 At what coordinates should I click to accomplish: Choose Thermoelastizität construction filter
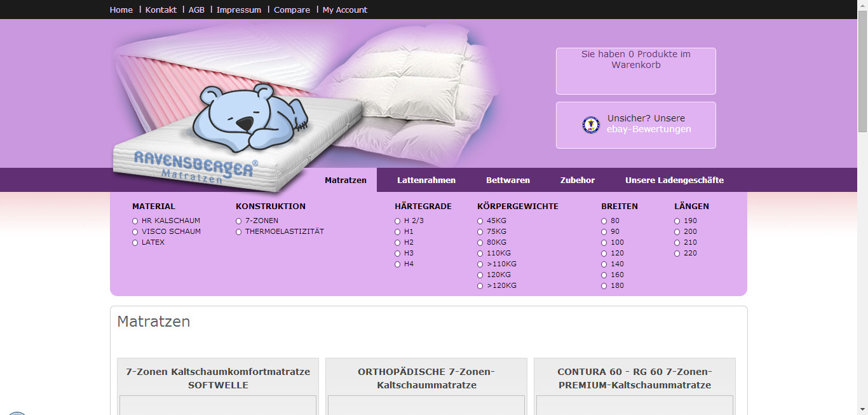238,232
